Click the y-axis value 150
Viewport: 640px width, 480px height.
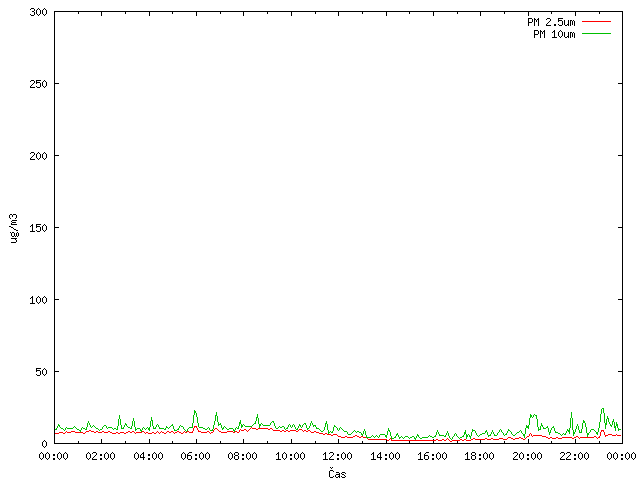(x=38, y=228)
